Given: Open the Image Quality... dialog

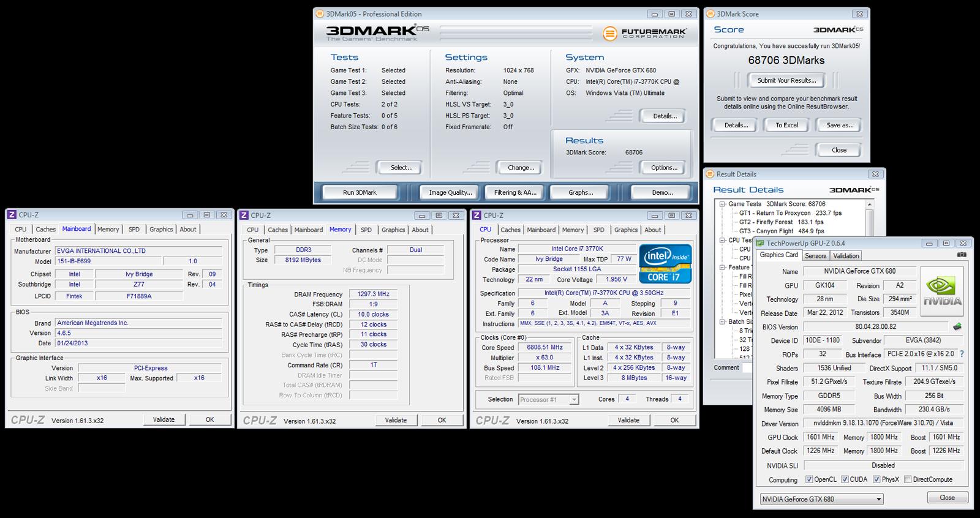Looking at the screenshot, I should pyautogui.click(x=450, y=192).
